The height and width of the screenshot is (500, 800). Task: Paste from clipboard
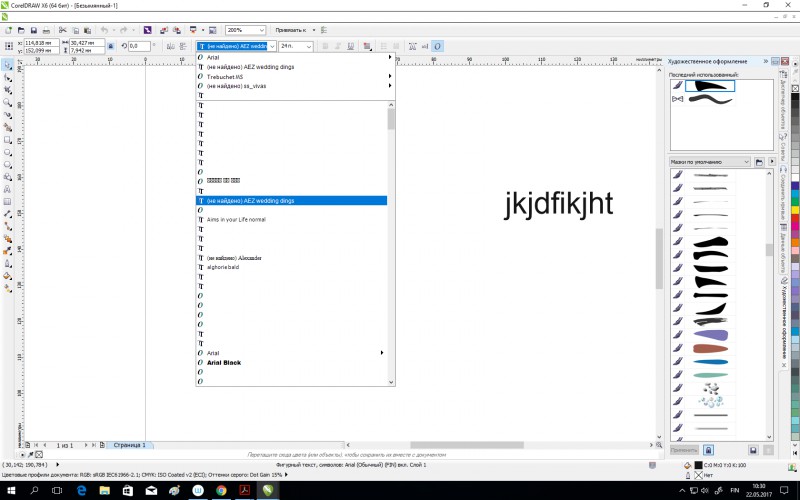87,30
